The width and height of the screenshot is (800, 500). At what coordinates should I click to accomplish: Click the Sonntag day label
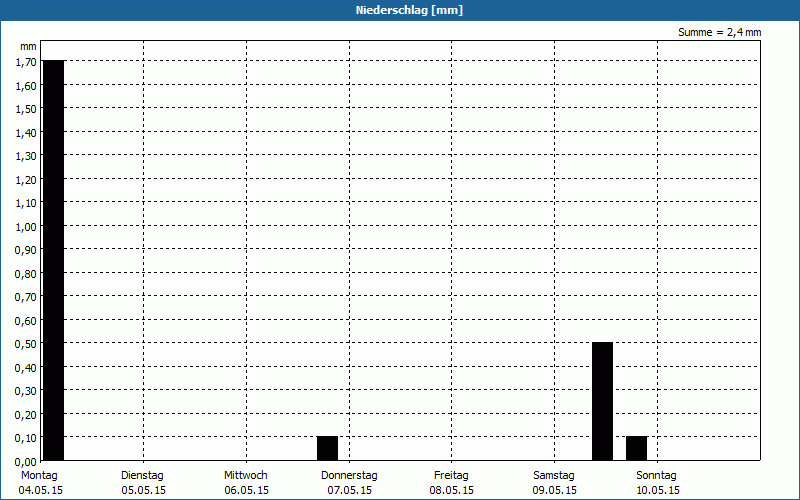tap(656, 476)
